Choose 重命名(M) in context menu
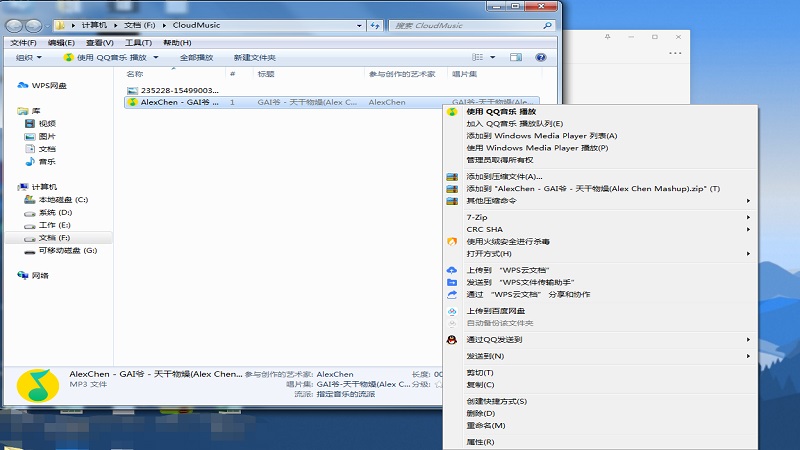Screen dimensions: 800x450 click(x=600, y=426)
